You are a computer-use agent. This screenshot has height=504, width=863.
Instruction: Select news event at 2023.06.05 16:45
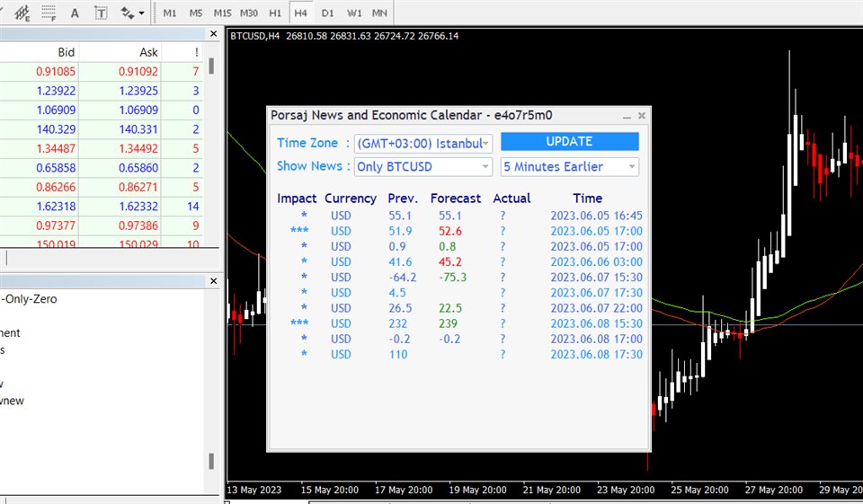[459, 216]
